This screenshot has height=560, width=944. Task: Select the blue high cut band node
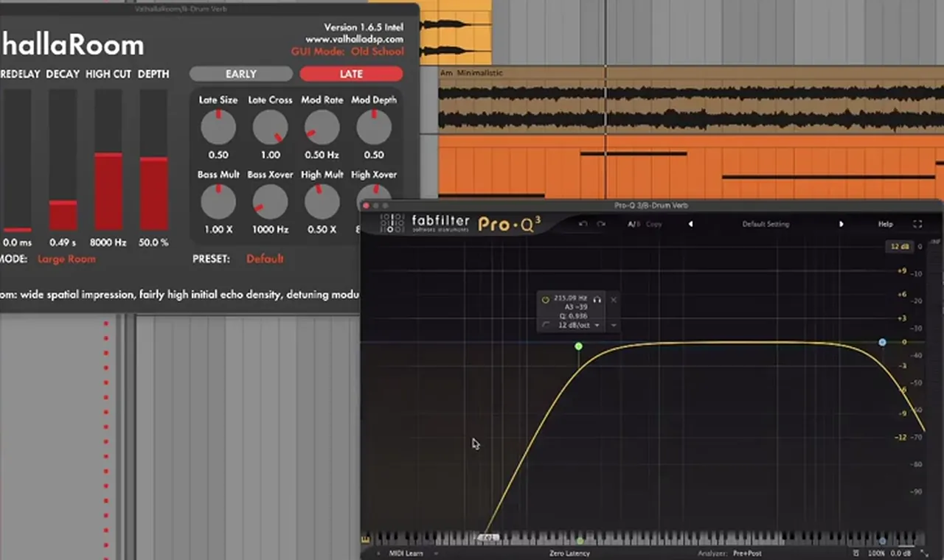coord(883,343)
